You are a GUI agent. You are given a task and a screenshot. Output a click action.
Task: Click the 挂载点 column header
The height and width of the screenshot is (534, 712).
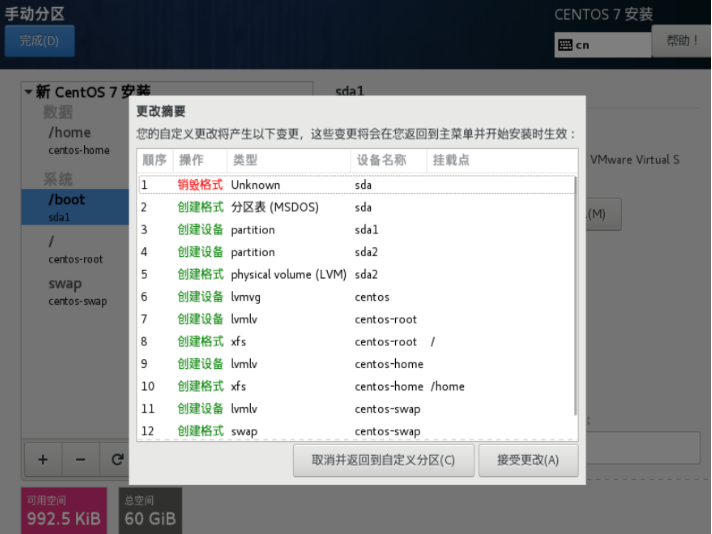coord(502,160)
